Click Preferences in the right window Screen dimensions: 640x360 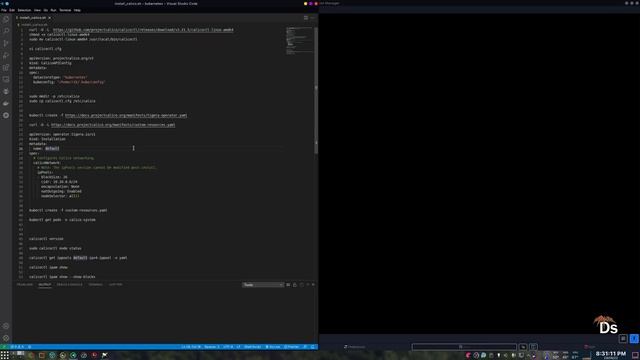[355, 347]
